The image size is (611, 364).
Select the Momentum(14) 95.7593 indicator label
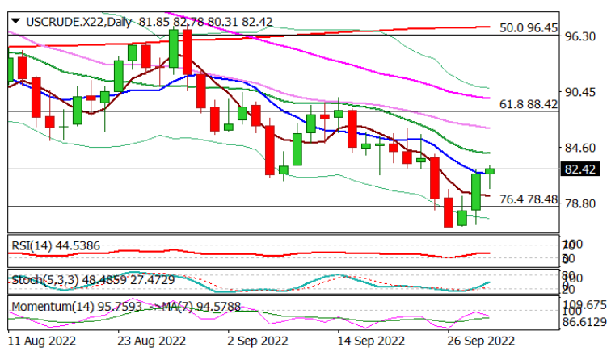(77, 307)
